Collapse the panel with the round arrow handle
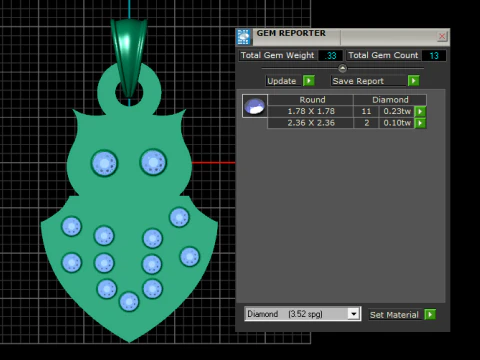Image resolution: width=480 pixels, height=360 pixels. [342, 68]
